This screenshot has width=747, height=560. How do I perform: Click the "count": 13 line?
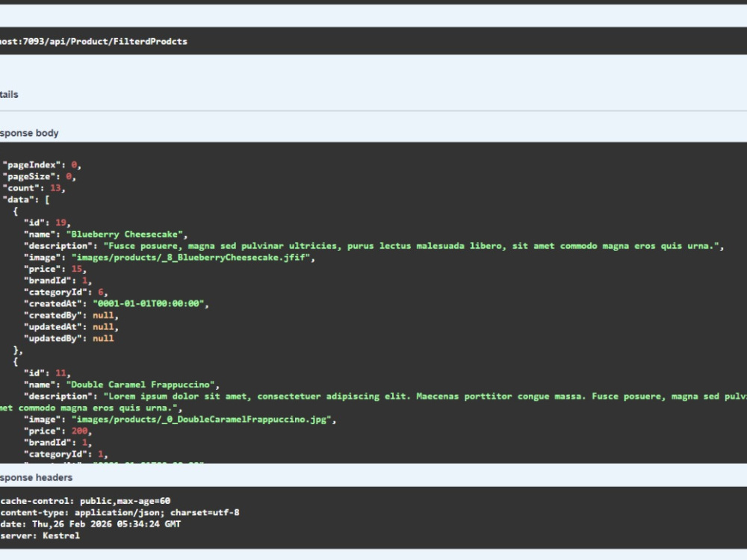click(x=34, y=188)
